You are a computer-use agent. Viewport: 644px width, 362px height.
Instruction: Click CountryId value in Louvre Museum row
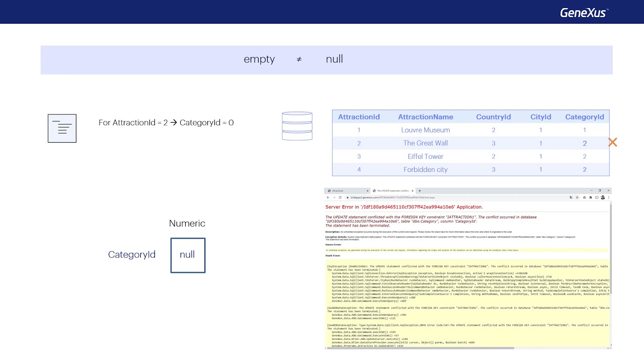494,130
